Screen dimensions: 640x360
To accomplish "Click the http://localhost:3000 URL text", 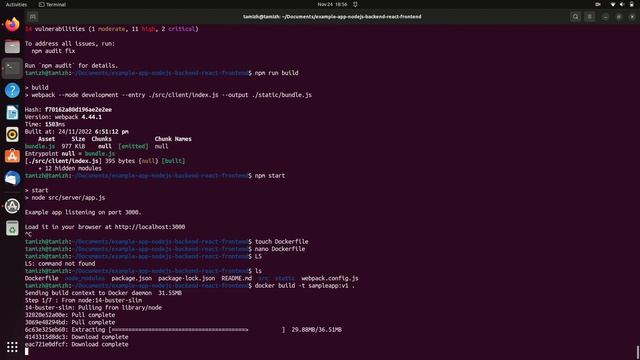I will tap(150, 227).
